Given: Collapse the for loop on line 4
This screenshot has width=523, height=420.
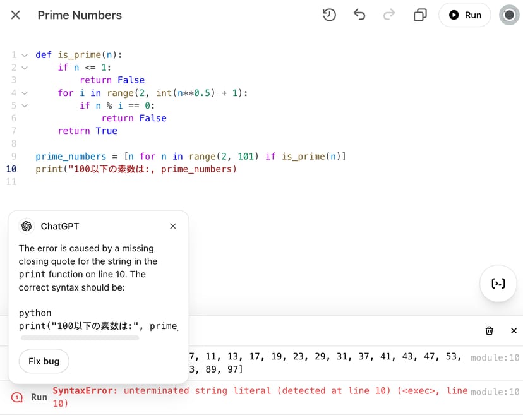Looking at the screenshot, I should (x=25, y=93).
